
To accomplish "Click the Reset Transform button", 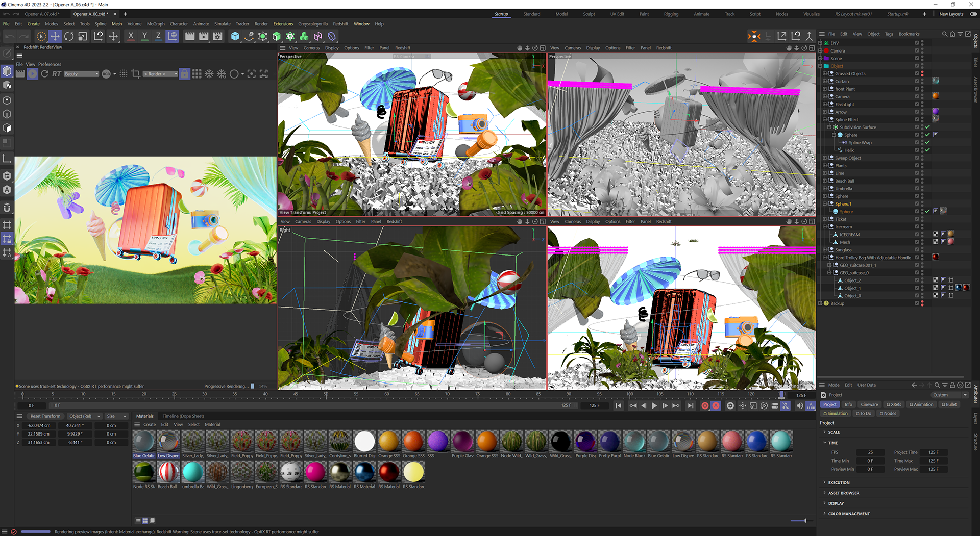I will (45, 416).
